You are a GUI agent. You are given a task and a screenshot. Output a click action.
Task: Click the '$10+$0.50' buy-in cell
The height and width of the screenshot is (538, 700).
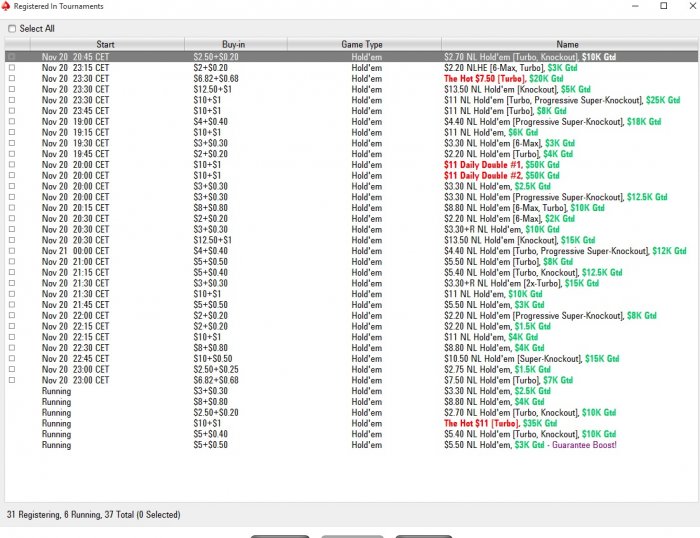tap(212, 359)
